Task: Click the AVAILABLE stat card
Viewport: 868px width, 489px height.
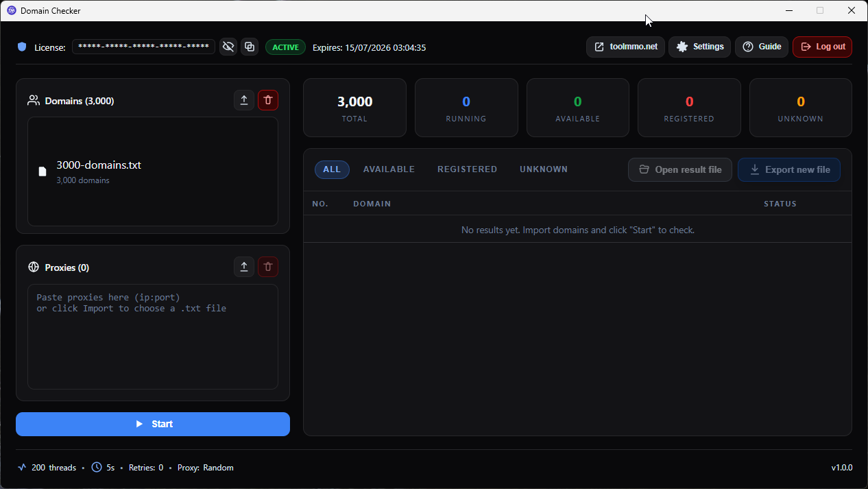Action: [578, 108]
